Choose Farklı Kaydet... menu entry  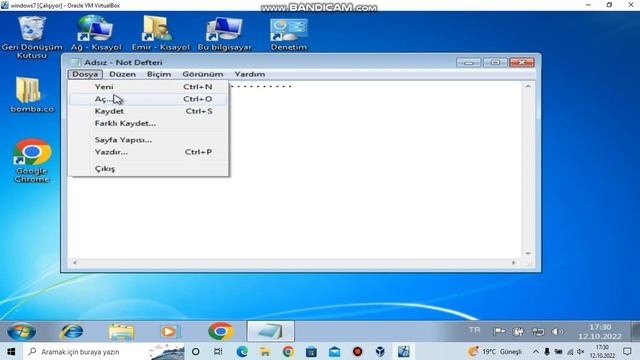pyautogui.click(x=148, y=123)
